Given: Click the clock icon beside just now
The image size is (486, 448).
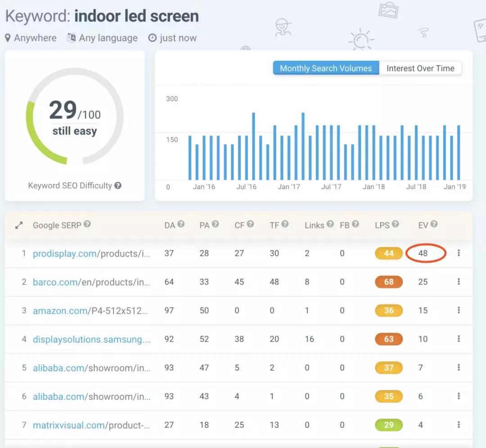Looking at the screenshot, I should pyautogui.click(x=152, y=38).
